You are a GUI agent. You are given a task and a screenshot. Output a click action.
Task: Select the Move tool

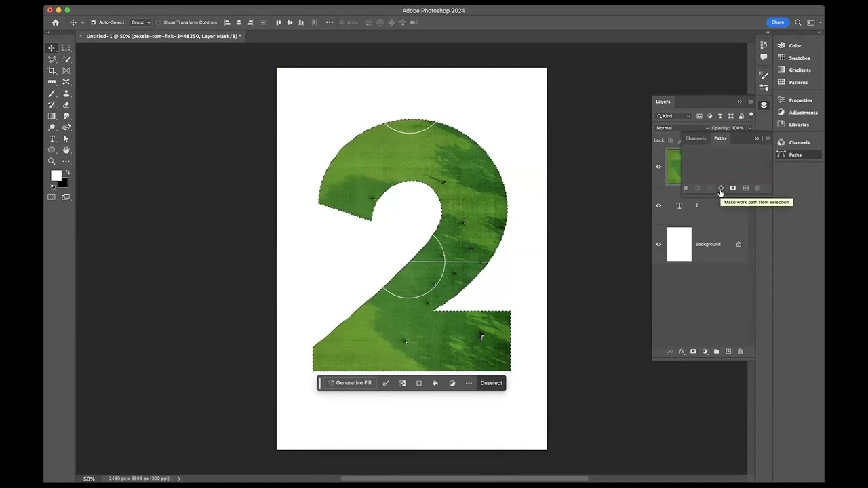(x=52, y=48)
